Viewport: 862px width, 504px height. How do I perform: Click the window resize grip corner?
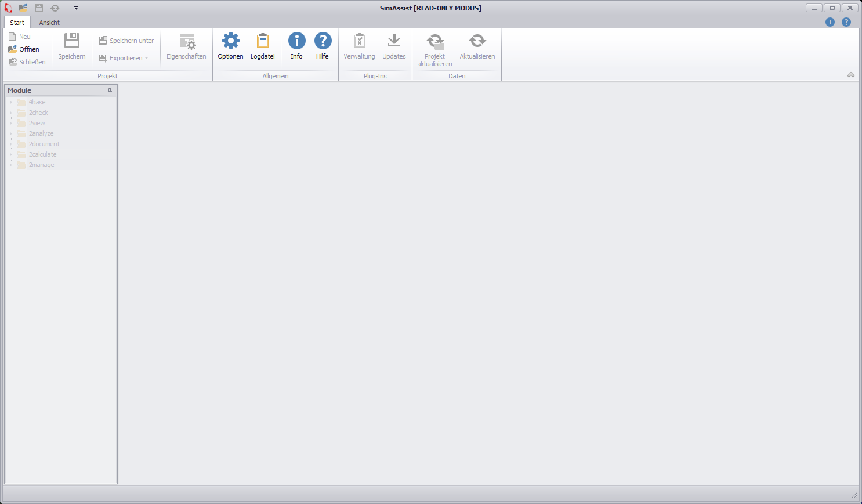(x=854, y=495)
